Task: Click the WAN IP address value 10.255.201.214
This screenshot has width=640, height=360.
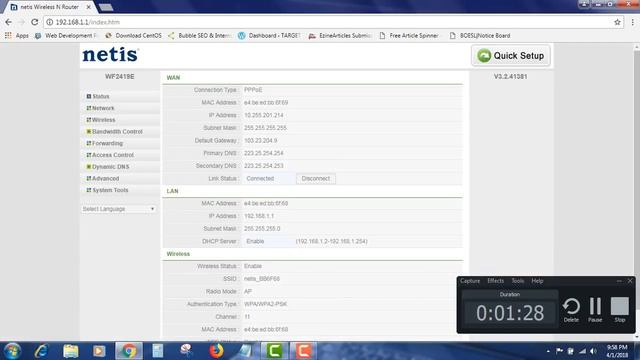Action: point(264,115)
